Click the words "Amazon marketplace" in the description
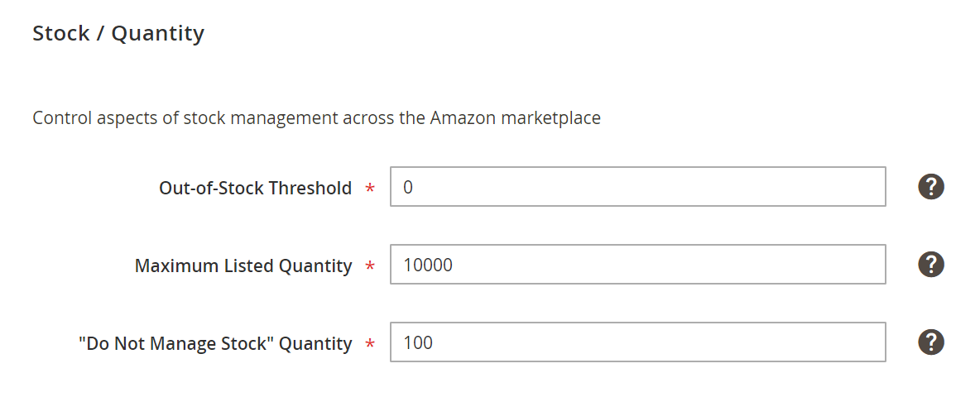Viewport: 980px width, 397px height. coord(515,118)
